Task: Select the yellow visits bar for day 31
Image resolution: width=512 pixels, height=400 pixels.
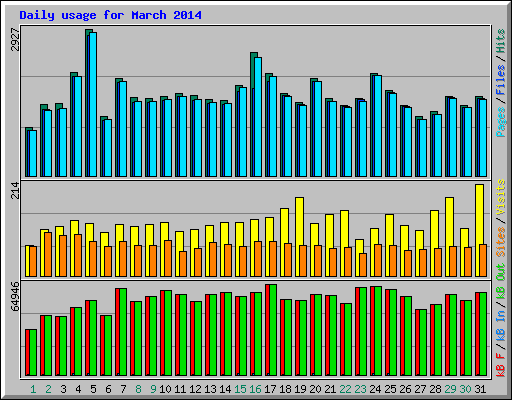Action: click(x=479, y=230)
